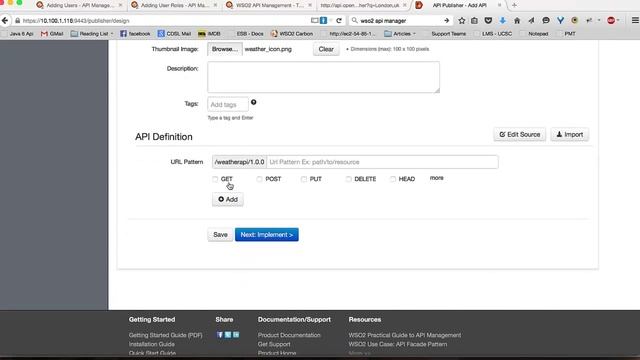Viewport: 640px width, 360px height.
Task: Open LinkedIn share icon in footer
Action: pyautogui.click(x=236, y=335)
